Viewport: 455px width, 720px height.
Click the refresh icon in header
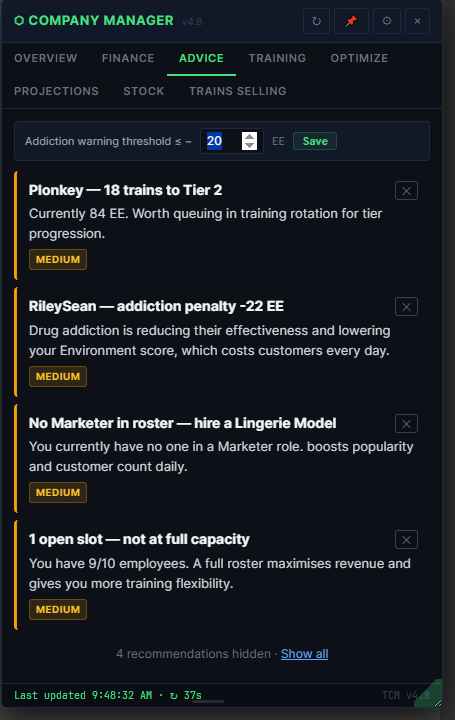(316, 21)
